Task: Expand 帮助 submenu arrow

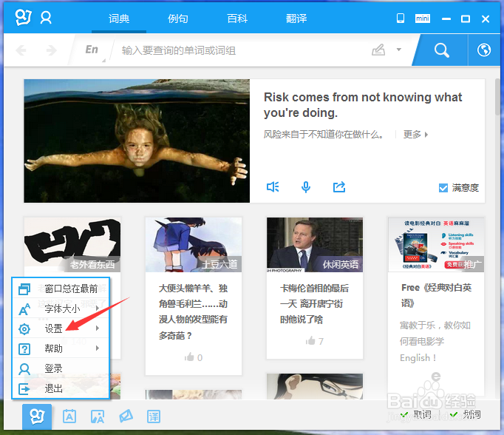Action: tap(98, 348)
